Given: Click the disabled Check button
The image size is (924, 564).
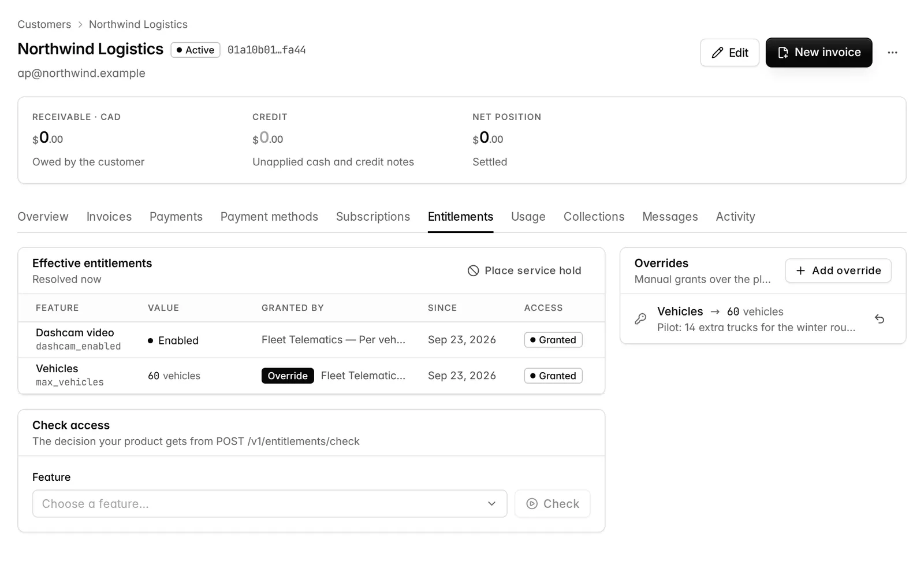Looking at the screenshot, I should point(552,503).
